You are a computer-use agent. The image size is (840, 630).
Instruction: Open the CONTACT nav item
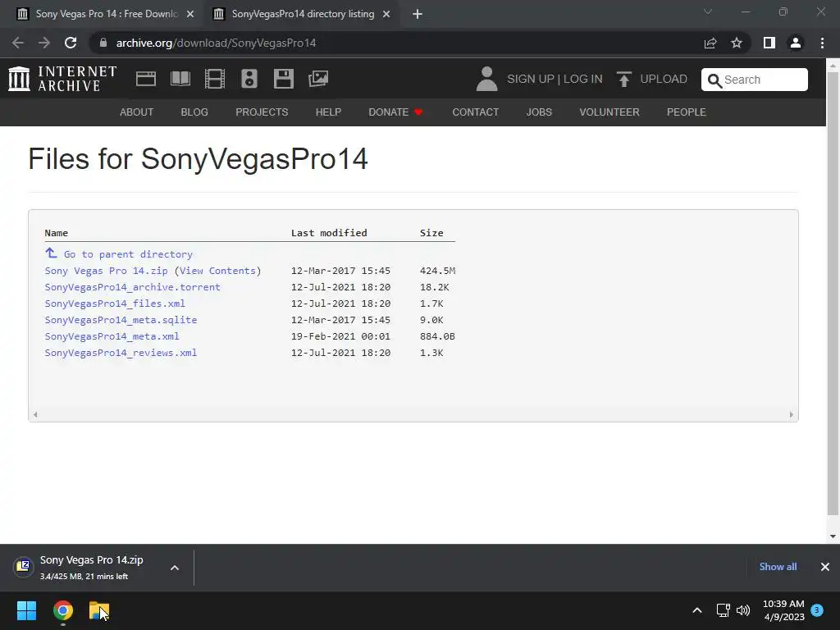coord(475,112)
